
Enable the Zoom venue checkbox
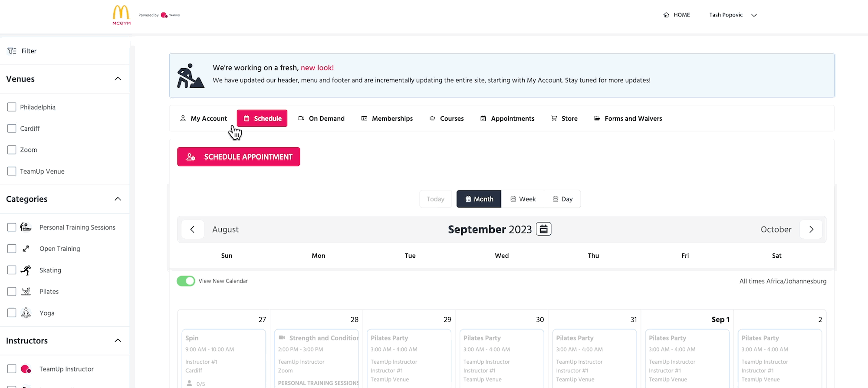12,150
